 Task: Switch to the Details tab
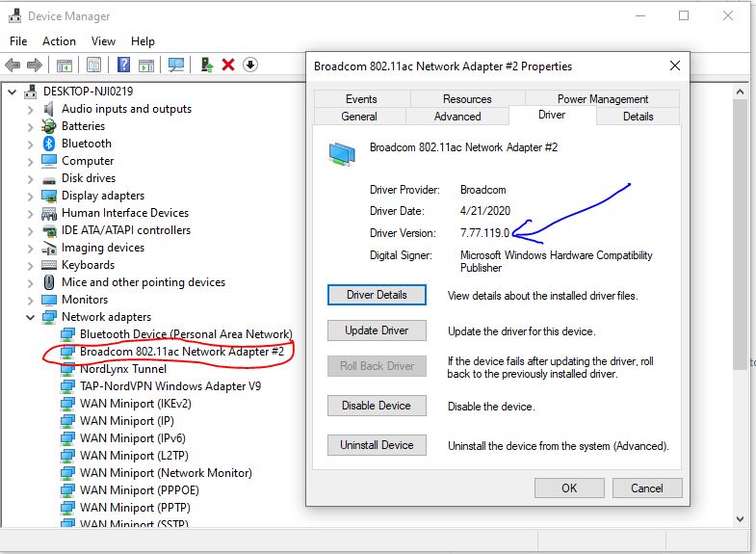(x=638, y=117)
